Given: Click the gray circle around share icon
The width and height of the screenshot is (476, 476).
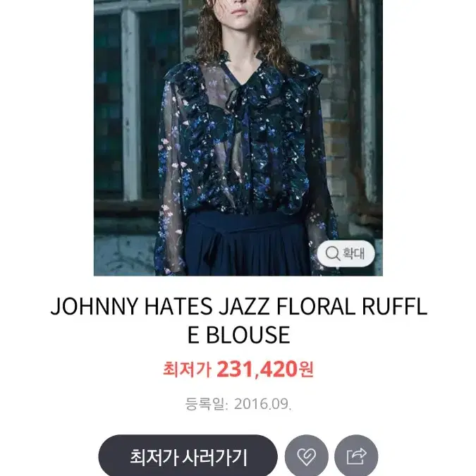Looking at the screenshot, I should click(356, 456).
